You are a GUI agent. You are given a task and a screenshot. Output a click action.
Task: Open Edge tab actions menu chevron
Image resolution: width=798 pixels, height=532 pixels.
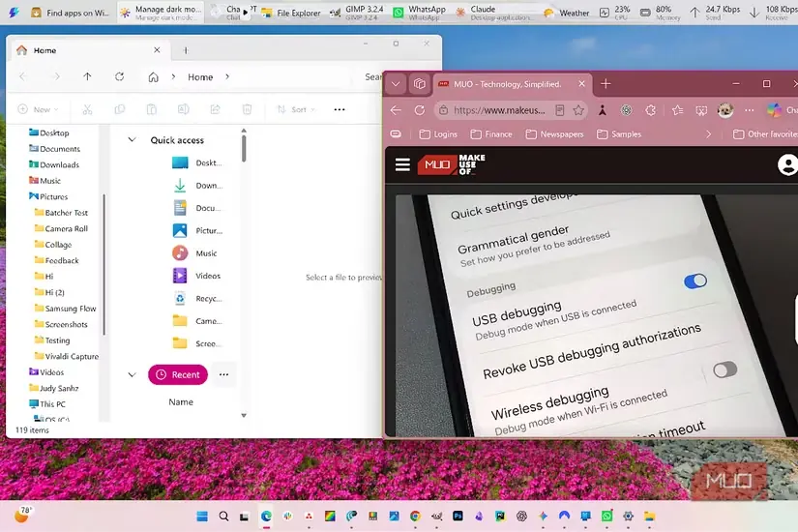pyautogui.click(x=396, y=83)
